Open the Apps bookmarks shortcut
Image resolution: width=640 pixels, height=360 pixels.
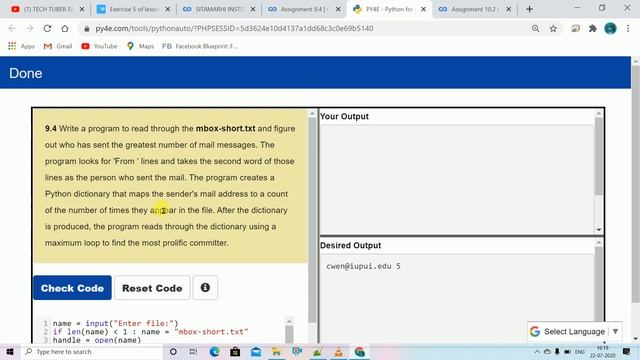[22, 46]
